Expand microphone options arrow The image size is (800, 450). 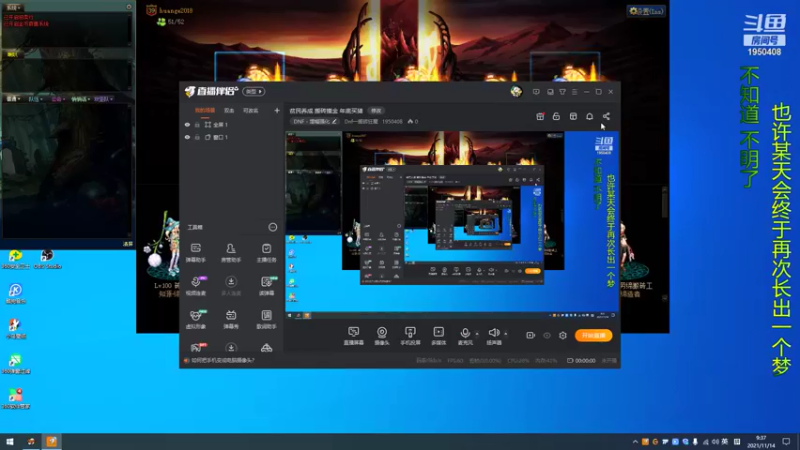(477, 334)
